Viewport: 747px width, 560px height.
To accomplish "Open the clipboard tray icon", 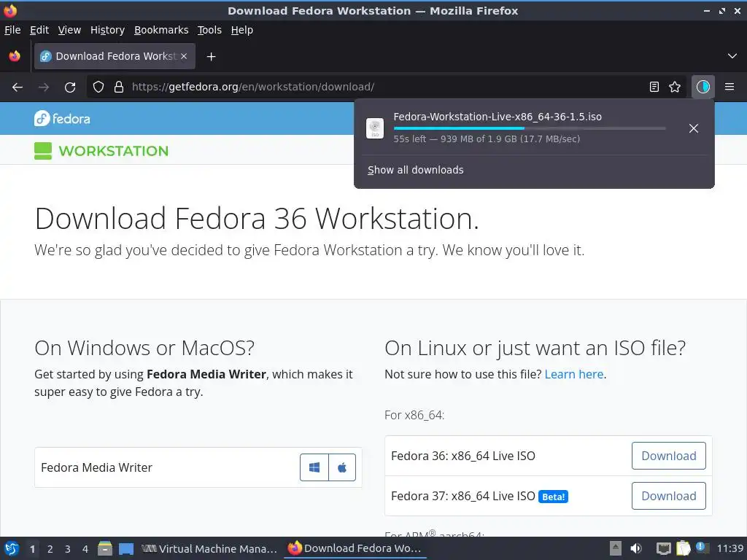I will [683, 548].
